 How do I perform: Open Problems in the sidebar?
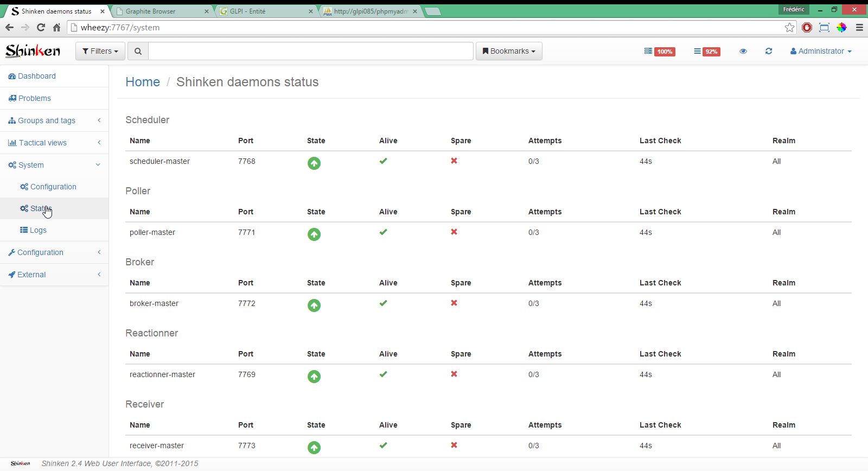click(x=54, y=98)
